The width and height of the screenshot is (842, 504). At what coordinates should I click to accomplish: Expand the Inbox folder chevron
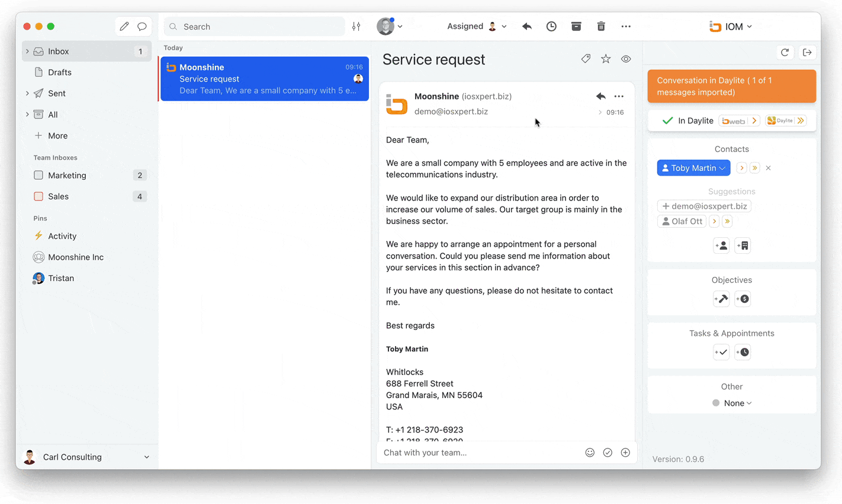point(27,51)
